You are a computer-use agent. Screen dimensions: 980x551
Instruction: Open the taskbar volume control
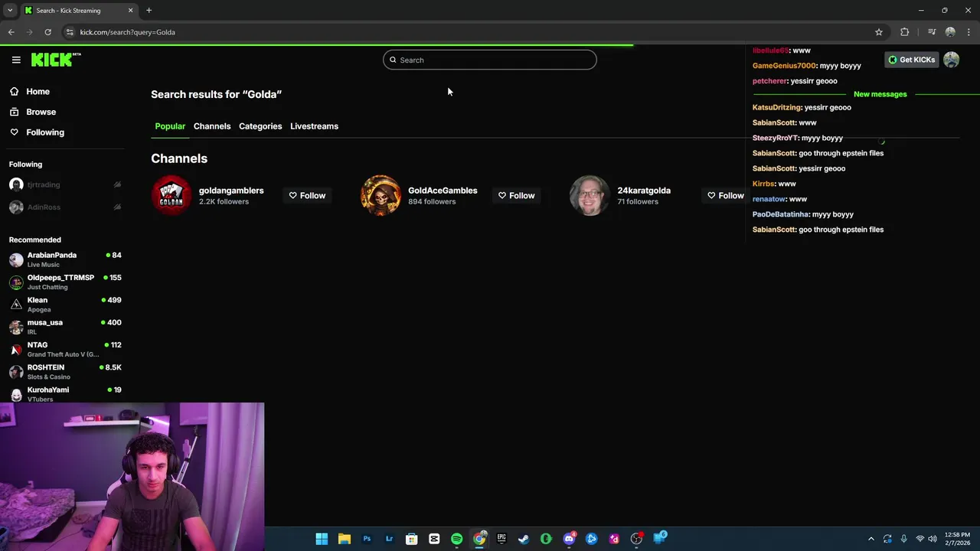coord(933,539)
